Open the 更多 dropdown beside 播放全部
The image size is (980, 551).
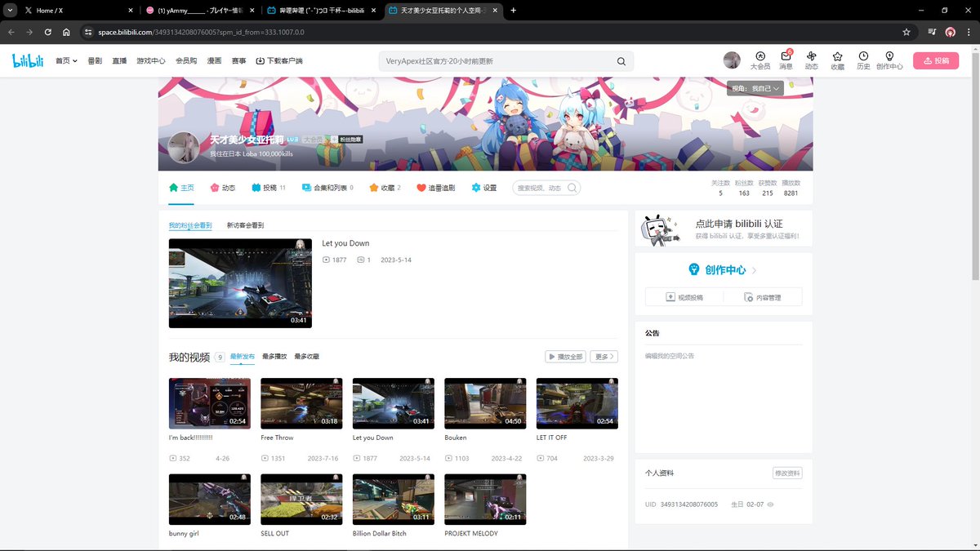pos(604,356)
